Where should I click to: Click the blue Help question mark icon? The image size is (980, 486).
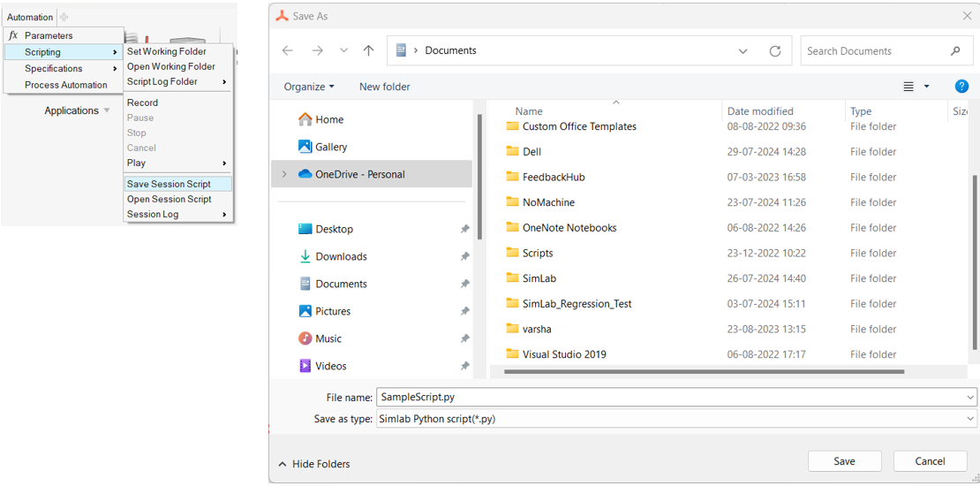coord(962,87)
